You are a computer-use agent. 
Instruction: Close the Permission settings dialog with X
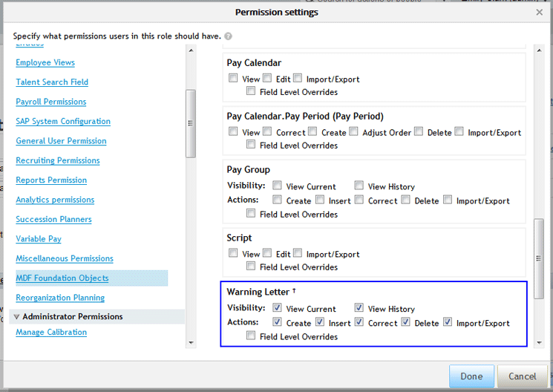pyautogui.click(x=540, y=13)
